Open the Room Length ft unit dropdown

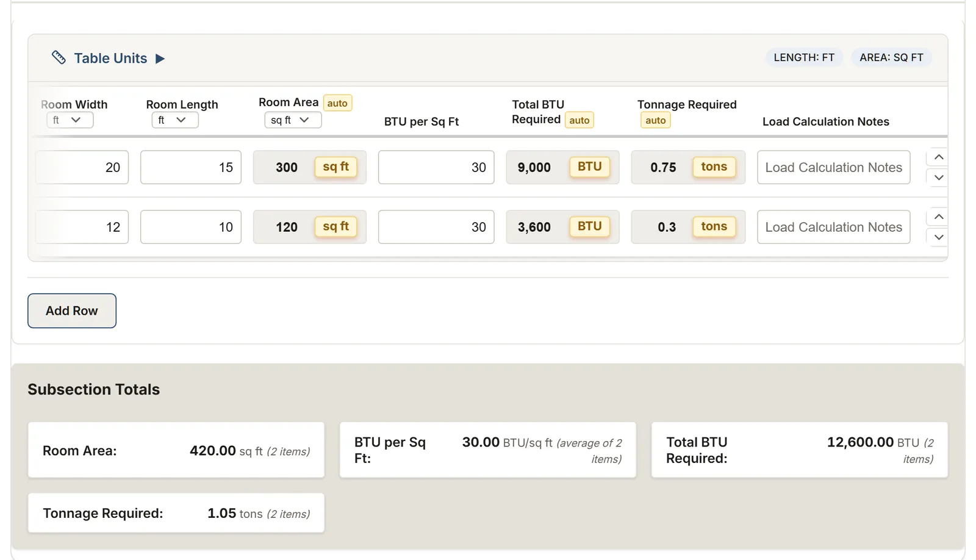point(175,120)
